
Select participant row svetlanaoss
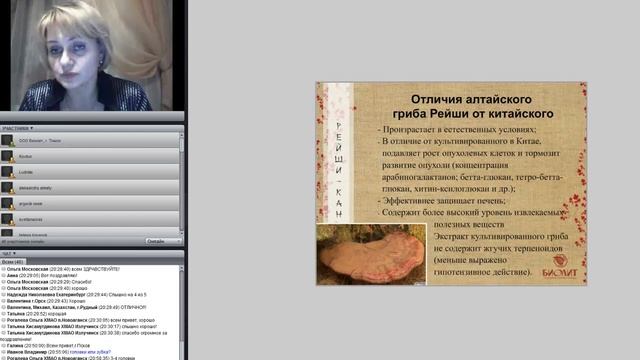click(89, 219)
